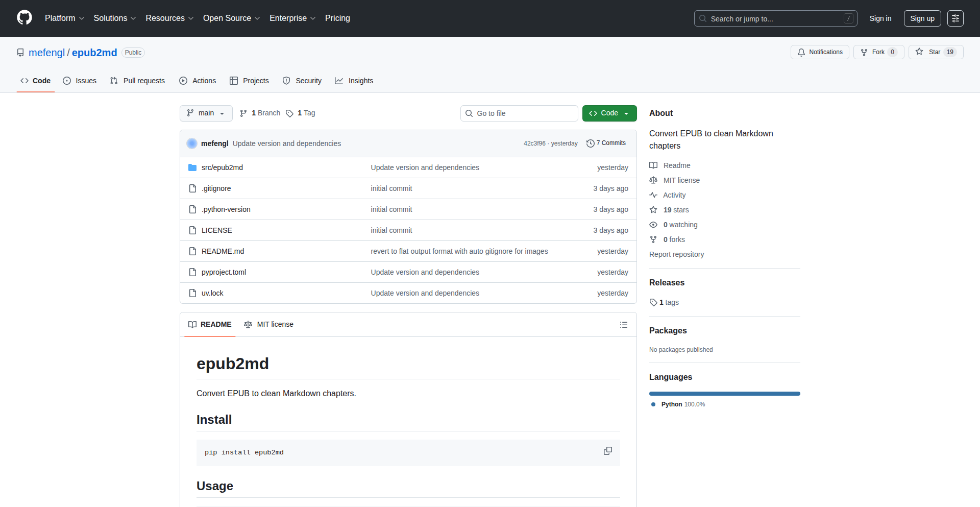The height and width of the screenshot is (507, 980).
Task: Open the src/epub2md folder
Action: click(222, 167)
